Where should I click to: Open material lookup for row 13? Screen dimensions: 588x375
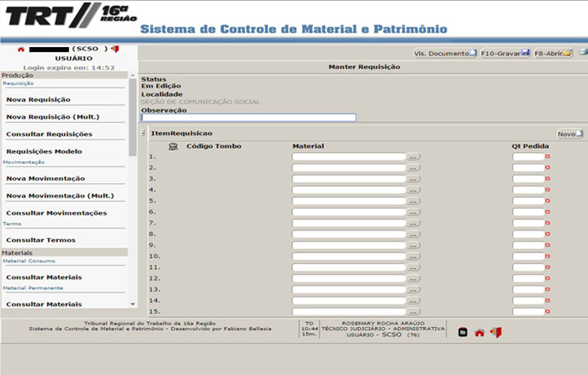413,290
